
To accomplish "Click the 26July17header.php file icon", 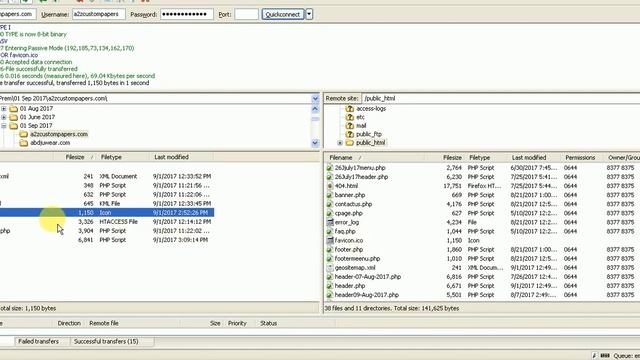I will [330, 177].
